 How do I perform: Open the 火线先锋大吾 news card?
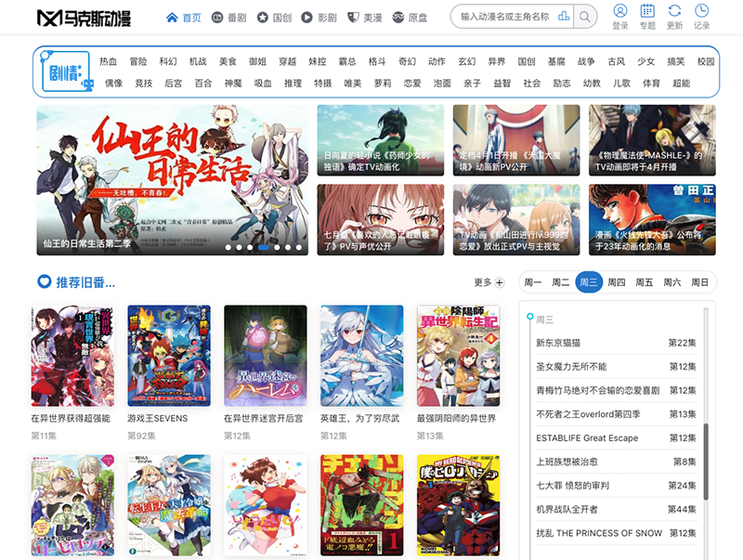[652, 220]
